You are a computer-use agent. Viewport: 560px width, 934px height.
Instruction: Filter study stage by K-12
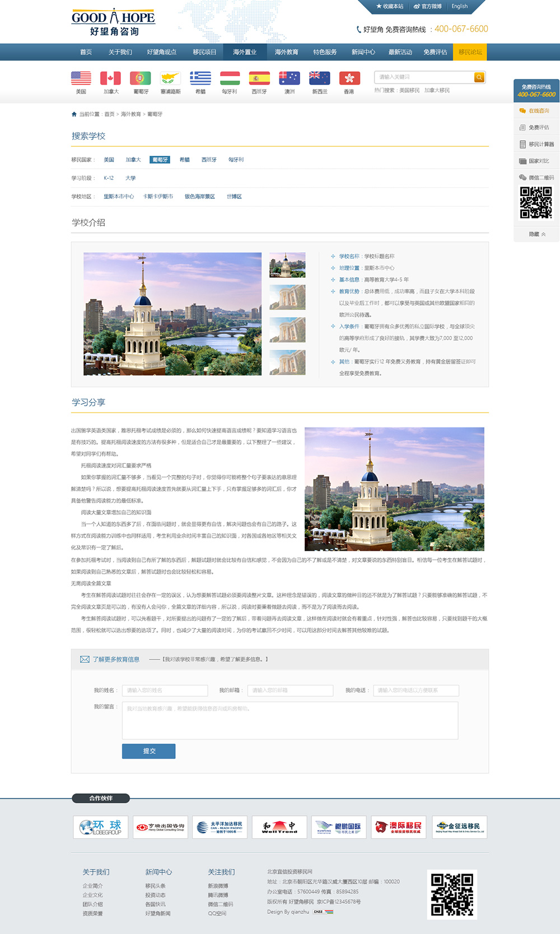pos(109,178)
